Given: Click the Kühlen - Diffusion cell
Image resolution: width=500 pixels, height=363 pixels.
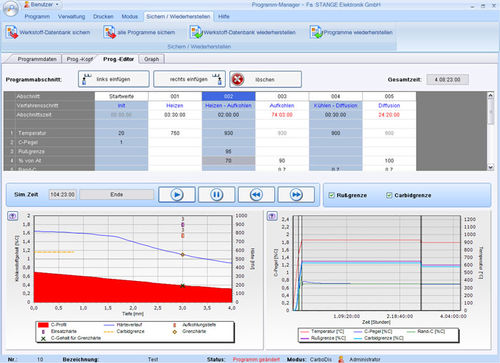Looking at the screenshot, I should coord(336,105).
